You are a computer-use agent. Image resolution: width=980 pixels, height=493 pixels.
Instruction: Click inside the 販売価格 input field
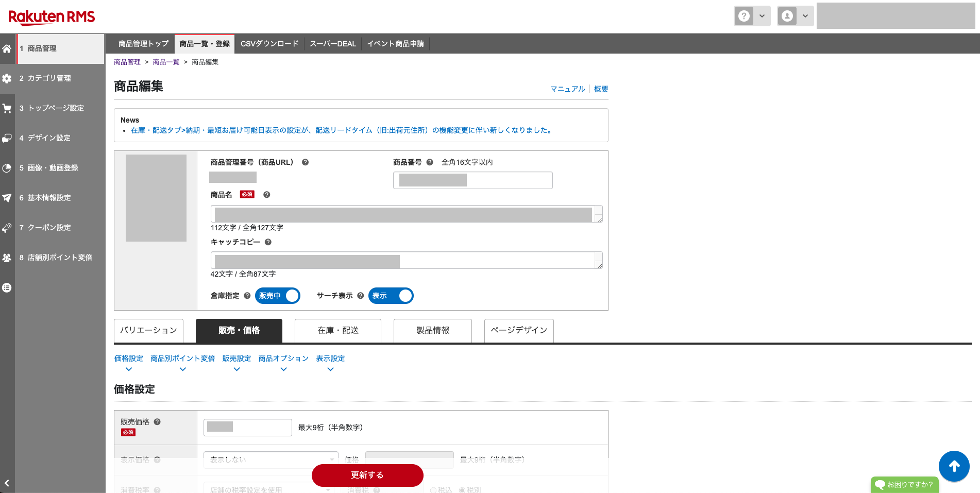[247, 427]
